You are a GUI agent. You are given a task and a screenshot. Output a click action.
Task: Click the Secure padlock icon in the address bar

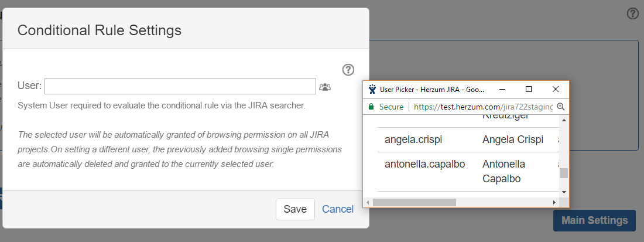point(371,107)
